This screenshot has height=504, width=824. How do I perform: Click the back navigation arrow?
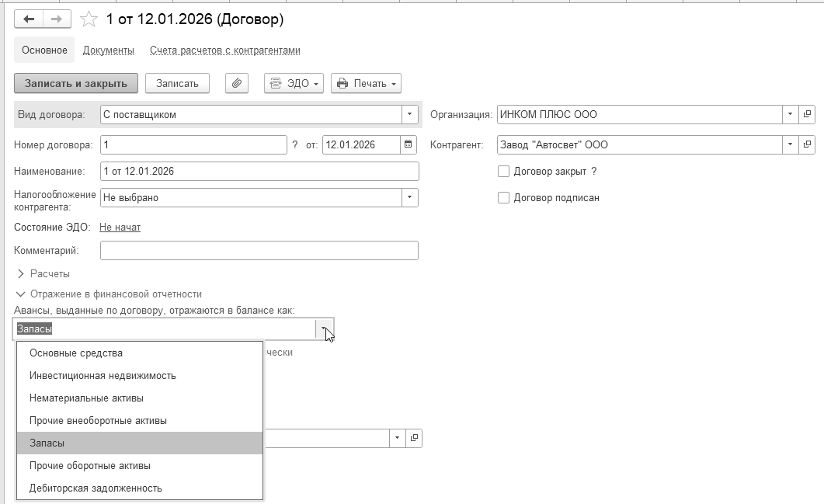(x=30, y=19)
